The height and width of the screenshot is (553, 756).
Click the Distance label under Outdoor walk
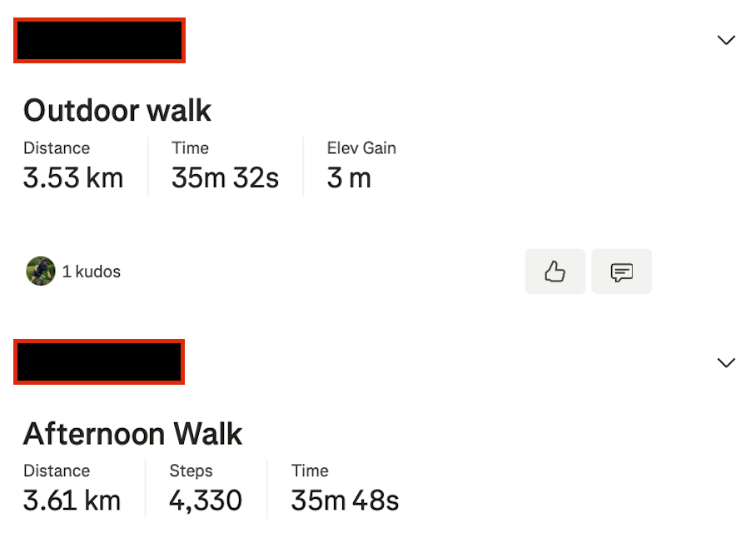[x=57, y=148]
